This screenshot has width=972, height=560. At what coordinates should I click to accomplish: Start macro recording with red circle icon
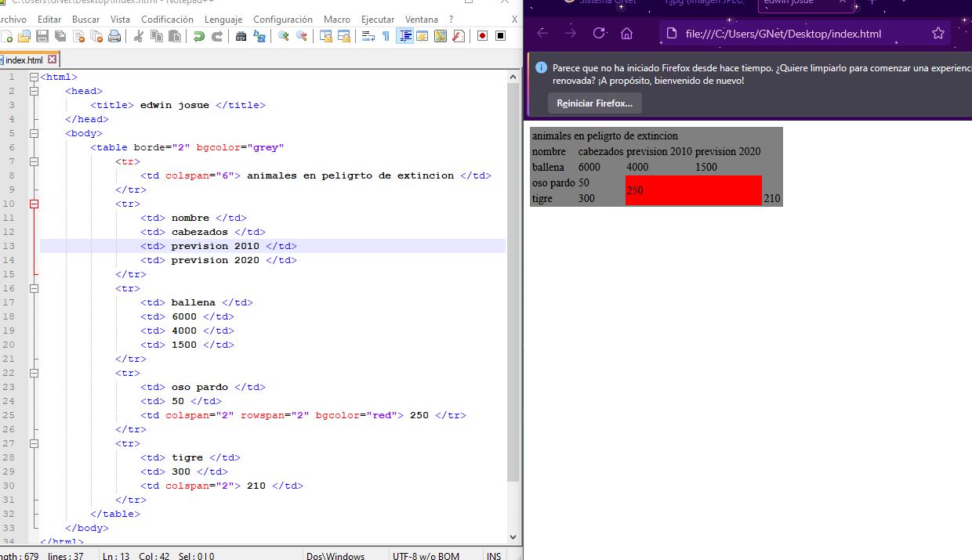pos(482,36)
